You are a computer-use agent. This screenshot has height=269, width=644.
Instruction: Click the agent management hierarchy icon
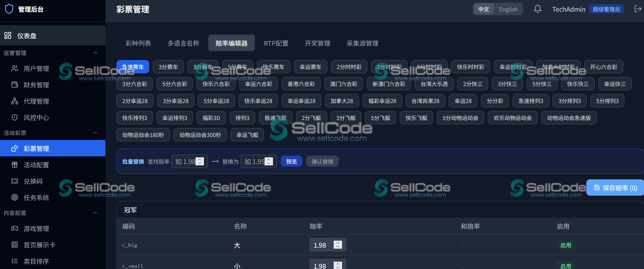(15, 101)
